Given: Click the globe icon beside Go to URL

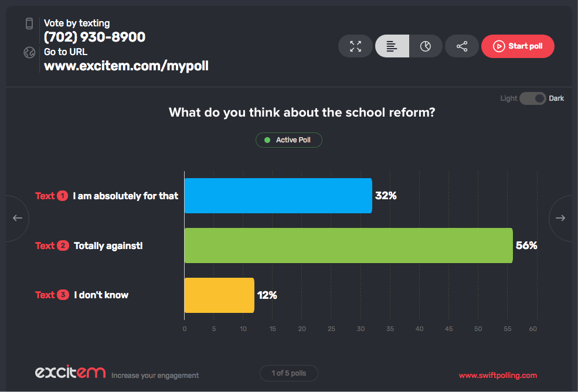Looking at the screenshot, I should [x=29, y=52].
